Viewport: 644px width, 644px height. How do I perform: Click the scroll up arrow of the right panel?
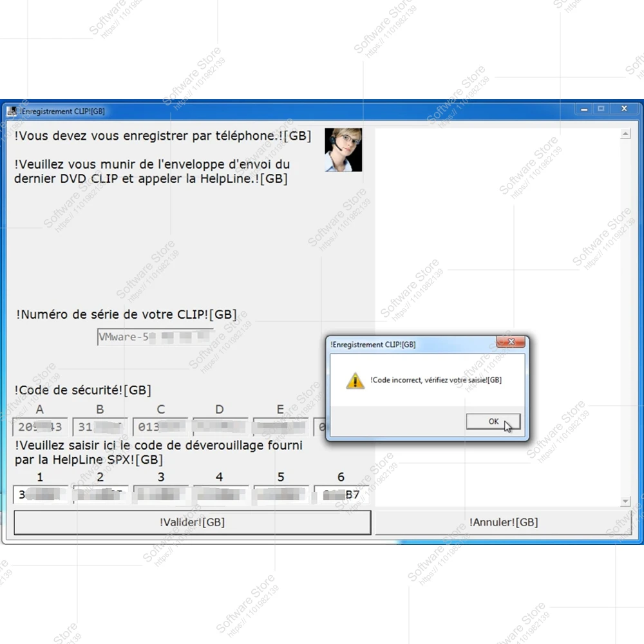pos(625,133)
